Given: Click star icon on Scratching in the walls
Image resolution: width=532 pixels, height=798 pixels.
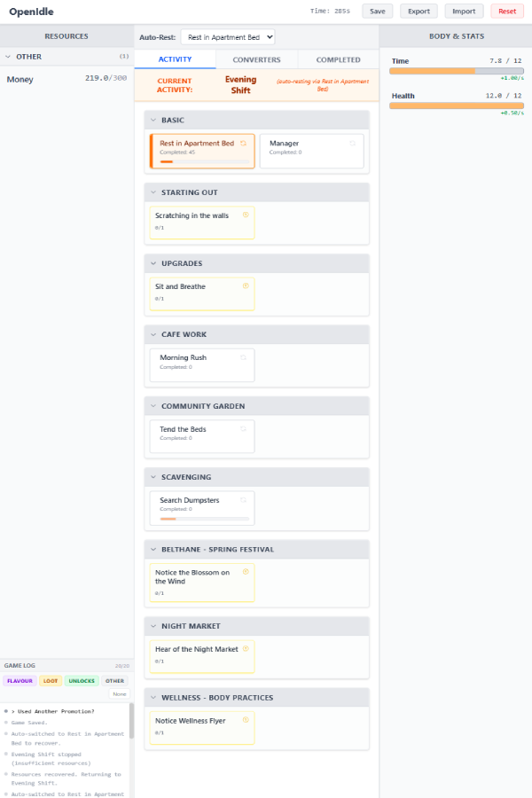Looking at the screenshot, I should pyautogui.click(x=246, y=215).
